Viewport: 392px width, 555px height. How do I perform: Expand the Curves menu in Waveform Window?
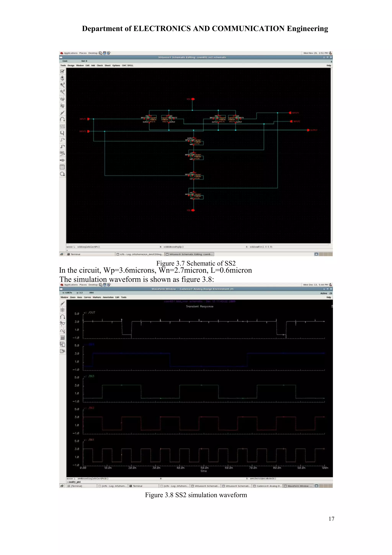(x=87, y=297)
